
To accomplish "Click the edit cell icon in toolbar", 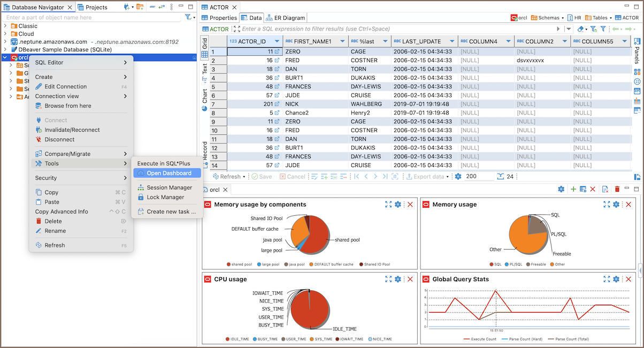I will tap(315, 177).
